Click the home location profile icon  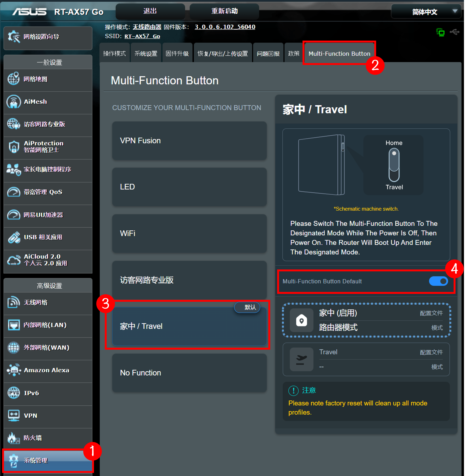(x=301, y=320)
